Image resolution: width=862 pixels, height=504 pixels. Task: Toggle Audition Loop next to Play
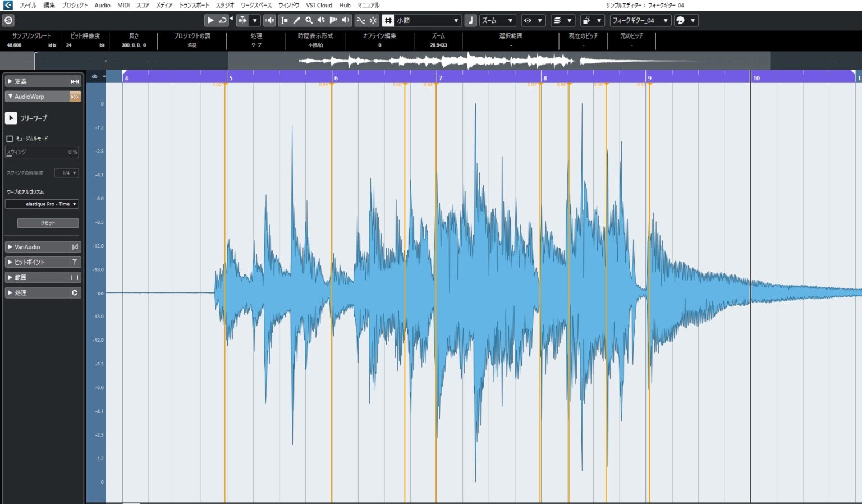click(223, 20)
